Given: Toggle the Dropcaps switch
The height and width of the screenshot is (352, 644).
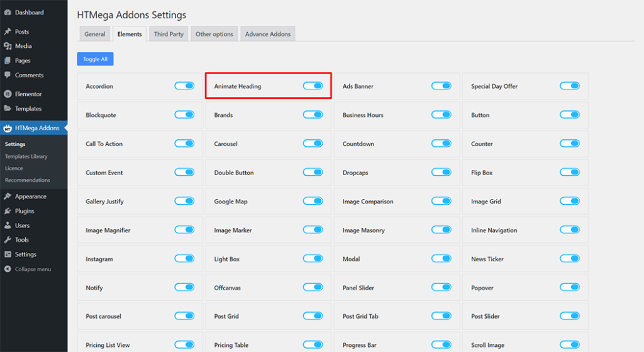Looking at the screenshot, I should tap(441, 173).
